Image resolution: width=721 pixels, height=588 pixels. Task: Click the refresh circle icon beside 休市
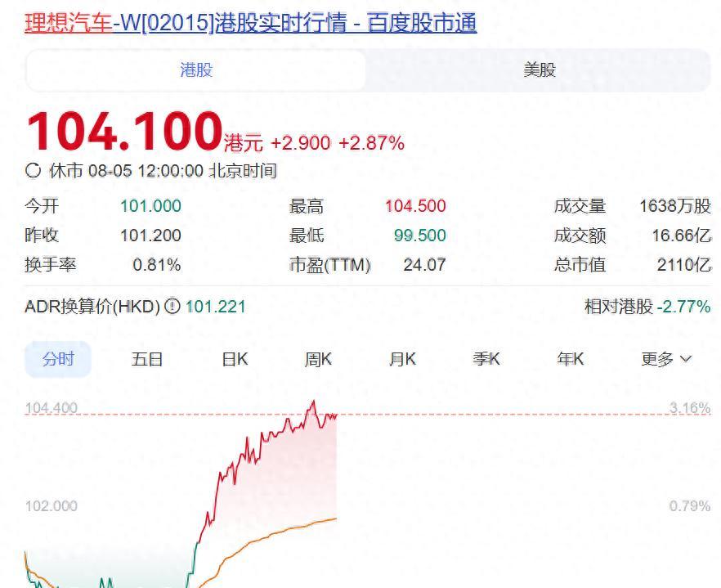click(33, 171)
